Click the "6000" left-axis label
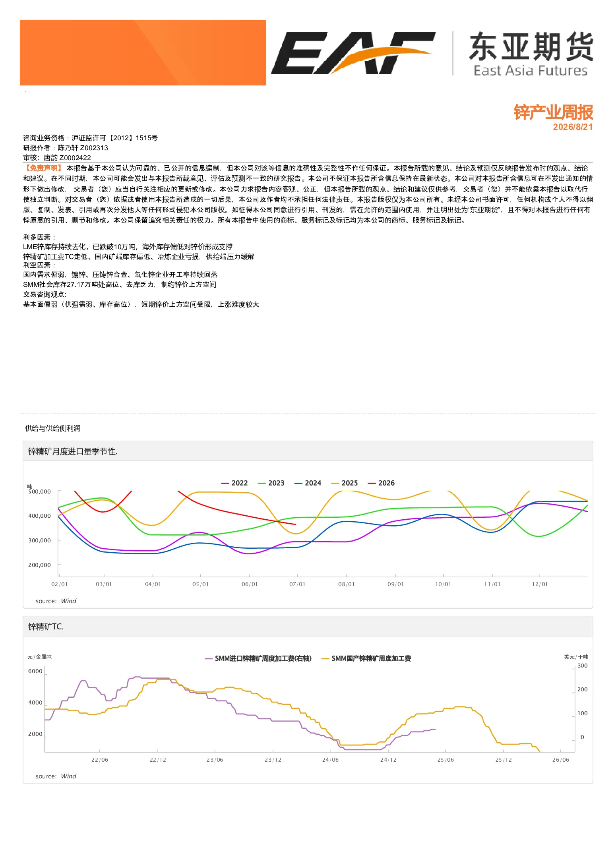 click(x=35, y=671)
